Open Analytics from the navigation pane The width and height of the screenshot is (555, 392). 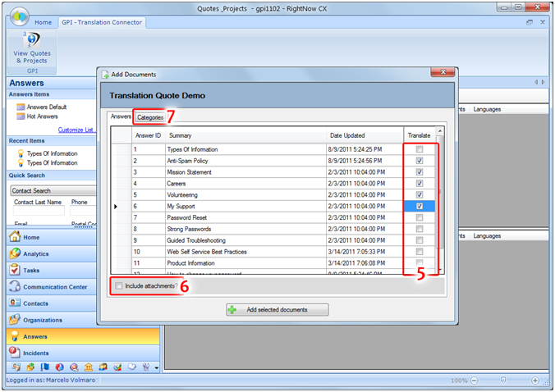click(x=35, y=253)
